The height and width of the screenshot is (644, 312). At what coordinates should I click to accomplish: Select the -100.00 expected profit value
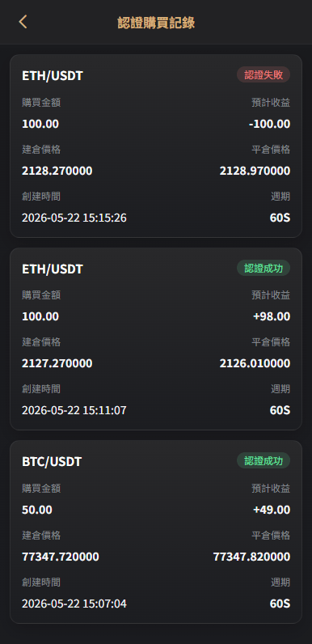(270, 124)
